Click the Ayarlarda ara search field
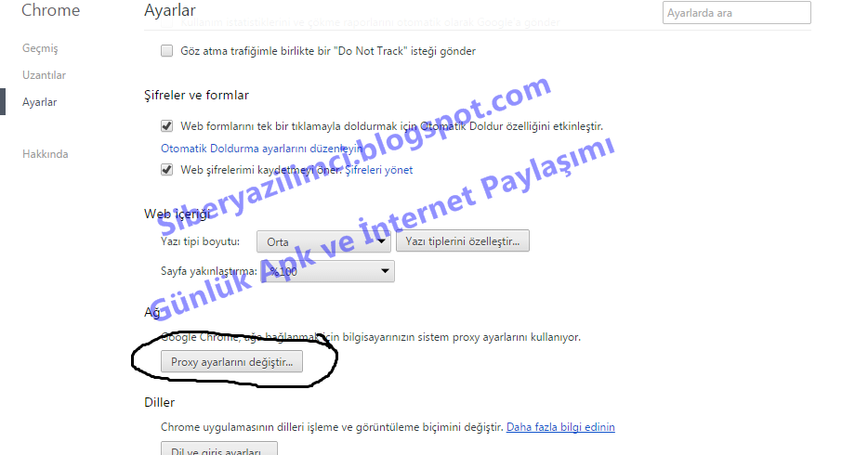The image size is (868, 455). (736, 13)
